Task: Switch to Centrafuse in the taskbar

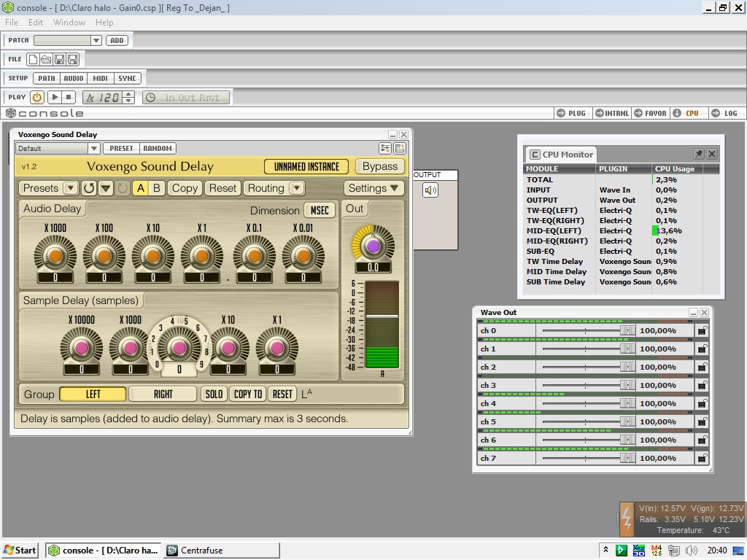Action: [x=222, y=551]
